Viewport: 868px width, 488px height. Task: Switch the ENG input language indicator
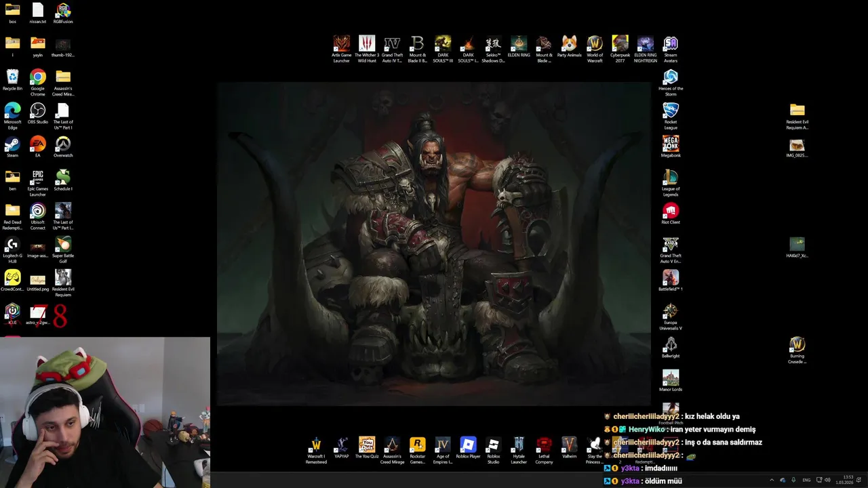pyautogui.click(x=806, y=480)
